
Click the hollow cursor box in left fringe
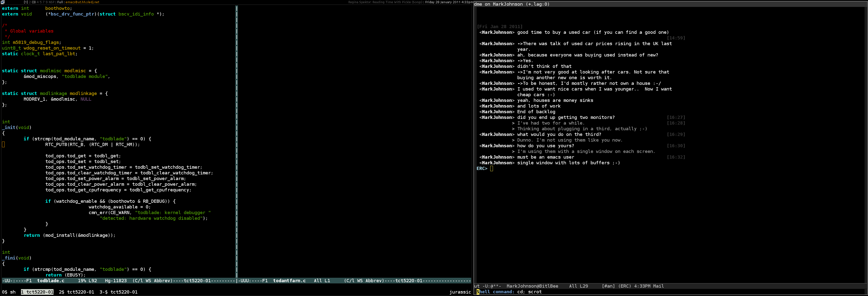click(3, 145)
